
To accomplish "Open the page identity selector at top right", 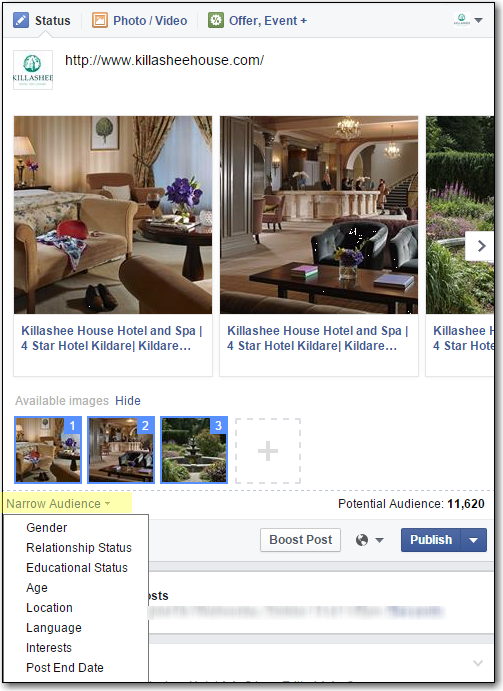I will pos(469,20).
